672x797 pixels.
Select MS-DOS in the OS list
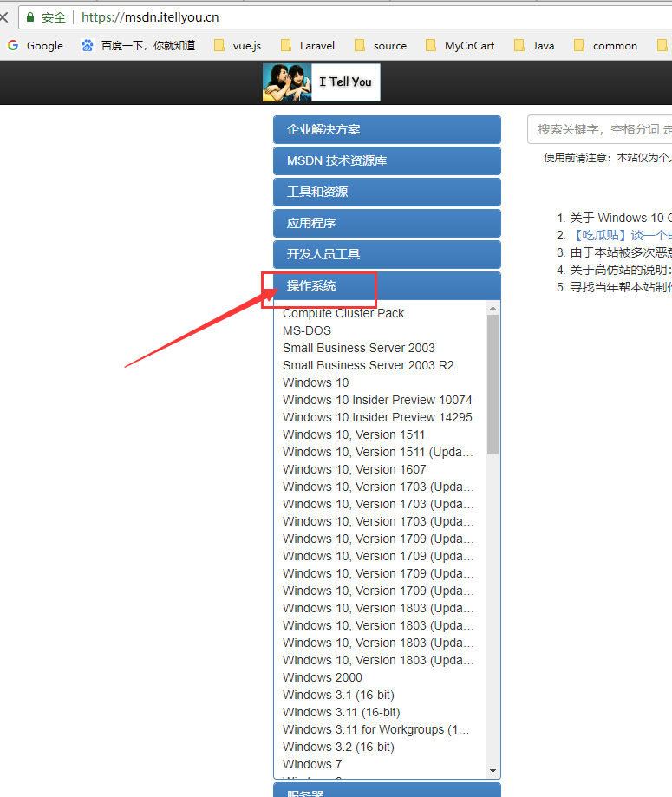(x=307, y=330)
